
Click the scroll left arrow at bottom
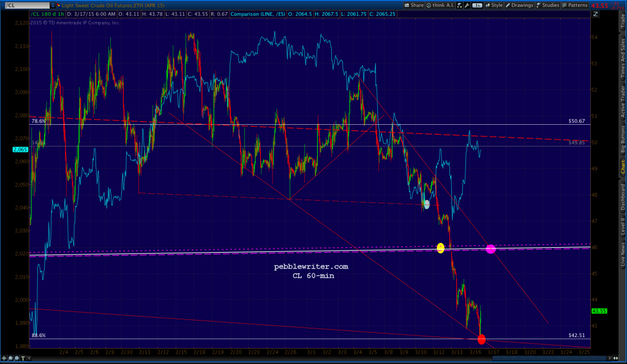coord(29,358)
